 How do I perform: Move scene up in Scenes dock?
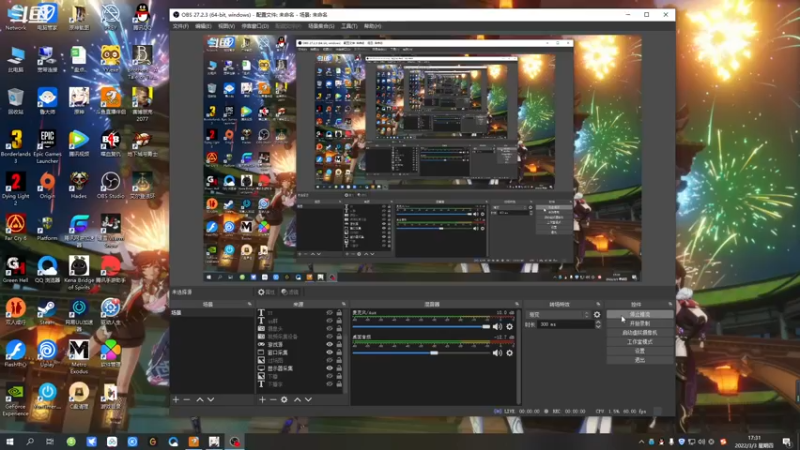click(200, 399)
